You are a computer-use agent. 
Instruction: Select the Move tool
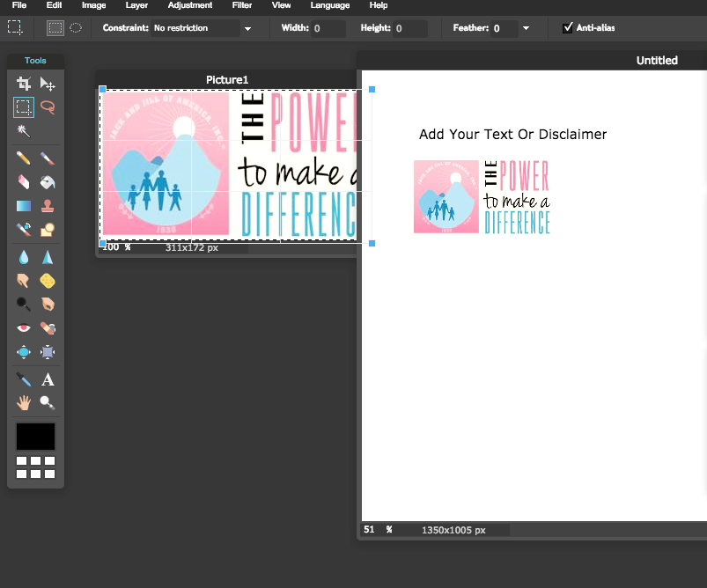(x=48, y=84)
